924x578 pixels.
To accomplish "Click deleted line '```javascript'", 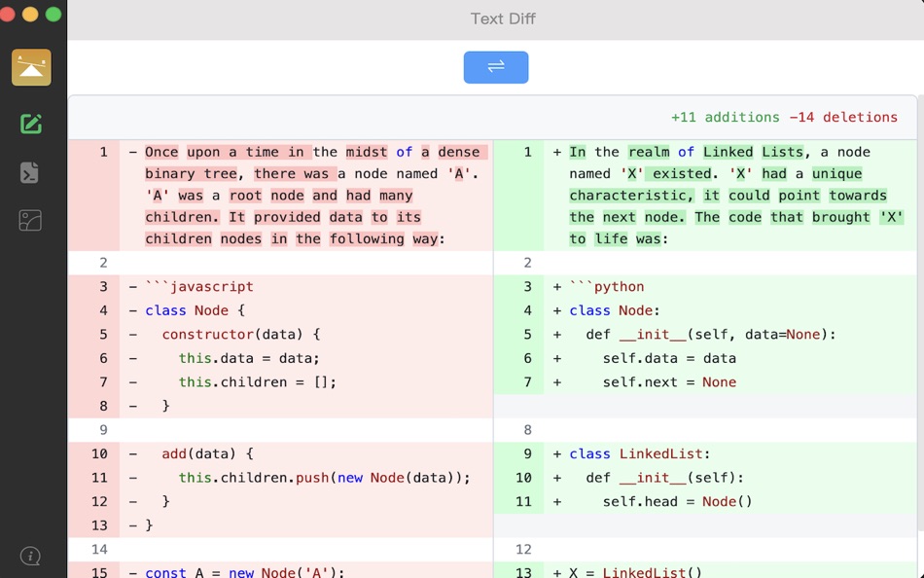I will coord(199,287).
